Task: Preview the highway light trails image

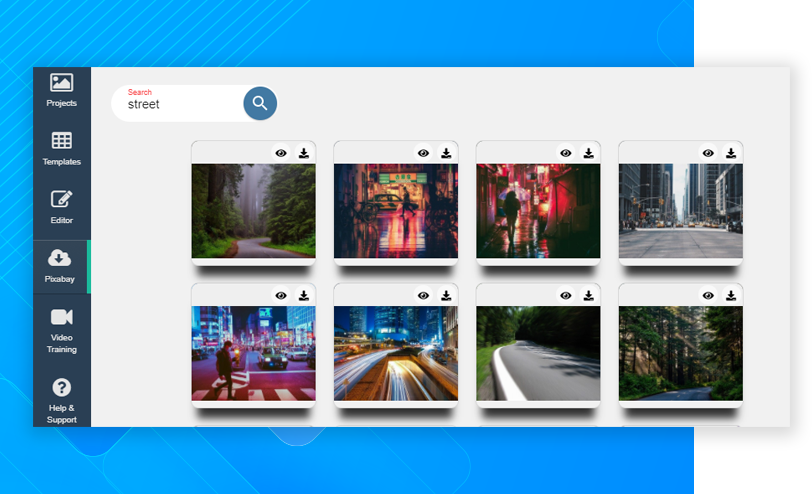Action: coord(423,296)
